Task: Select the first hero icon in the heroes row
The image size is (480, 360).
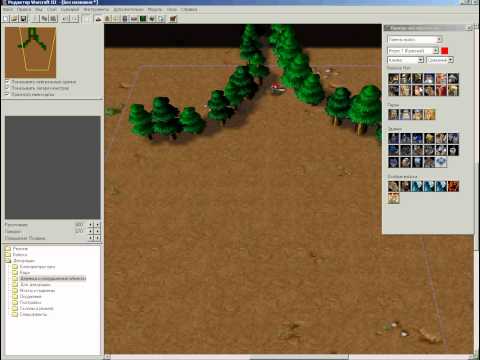Action: point(393,114)
